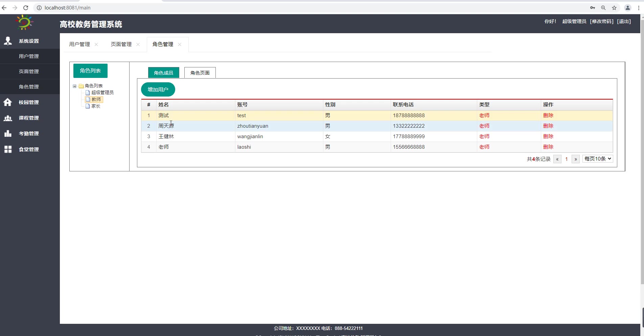Go to next page with » button

point(576,159)
